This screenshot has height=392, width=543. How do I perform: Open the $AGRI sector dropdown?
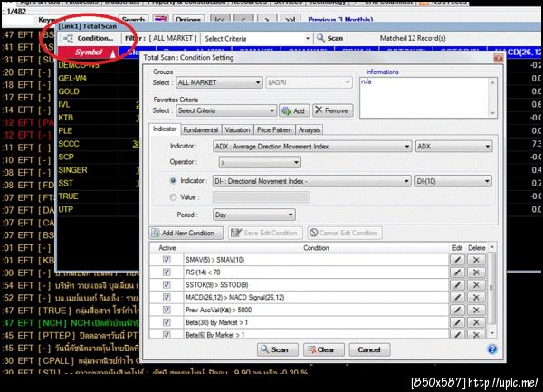click(x=309, y=82)
